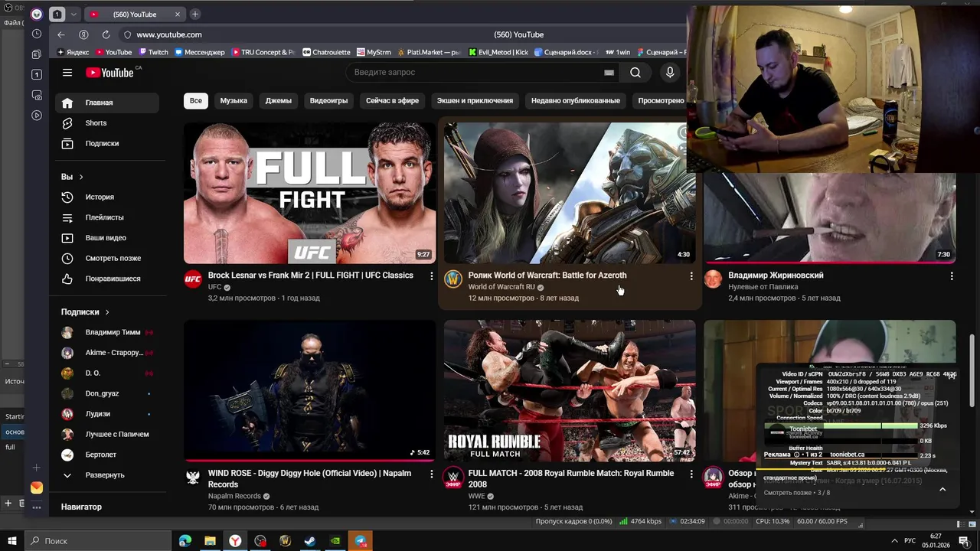This screenshot has height=551, width=980.
Task: Click the Windows taskbar search box
Action: pos(100,541)
